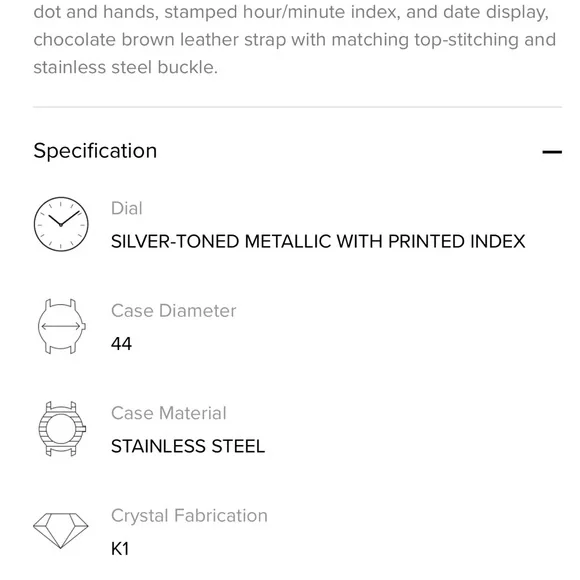Image resolution: width=580 pixels, height=580 pixels.
Task: Click the STAINLESS STEEL value text
Action: tap(188, 446)
